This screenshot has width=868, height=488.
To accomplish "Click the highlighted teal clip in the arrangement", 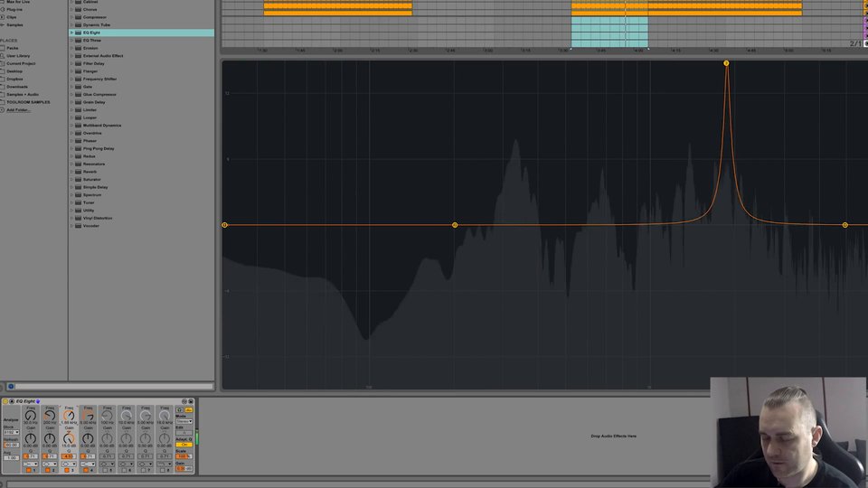I will (x=609, y=33).
